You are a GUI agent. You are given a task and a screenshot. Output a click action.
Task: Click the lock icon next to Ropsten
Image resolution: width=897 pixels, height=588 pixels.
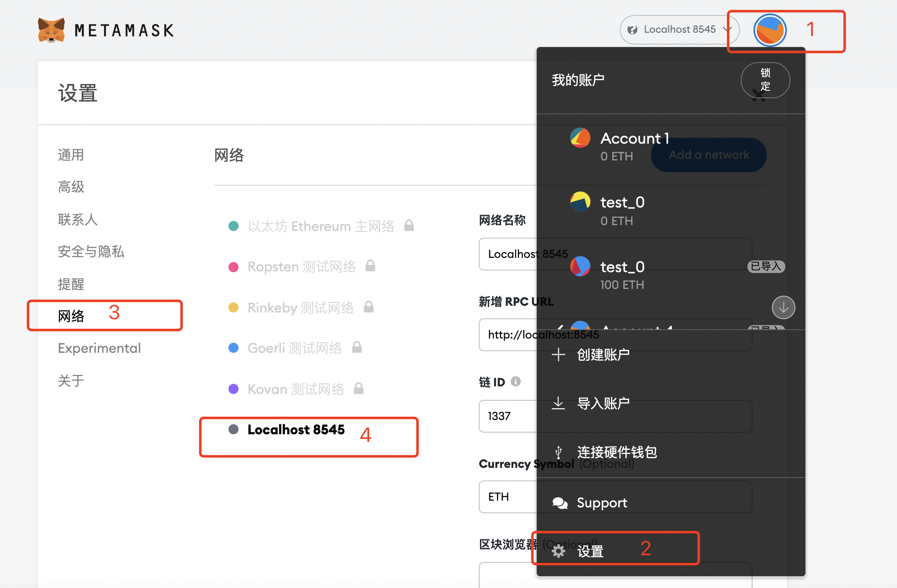370,265
